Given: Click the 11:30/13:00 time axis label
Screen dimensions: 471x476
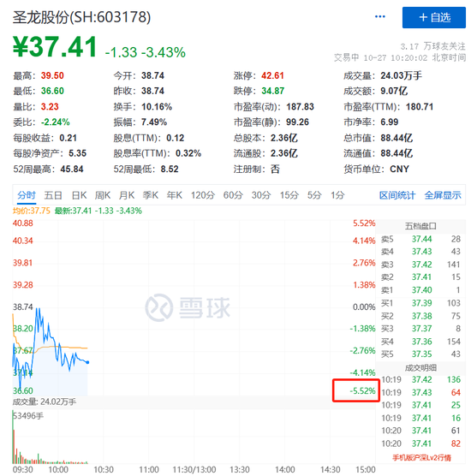Looking at the screenshot, I should tap(194, 470).
